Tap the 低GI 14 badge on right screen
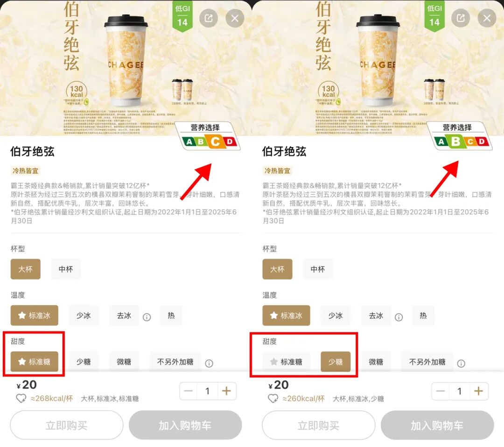This screenshot has height=447, width=504. 434,16
